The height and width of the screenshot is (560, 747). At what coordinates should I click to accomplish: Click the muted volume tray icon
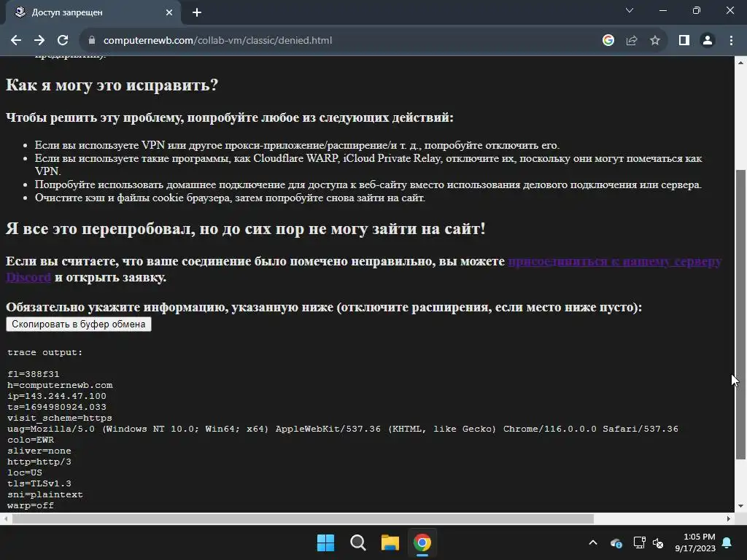pos(659,542)
